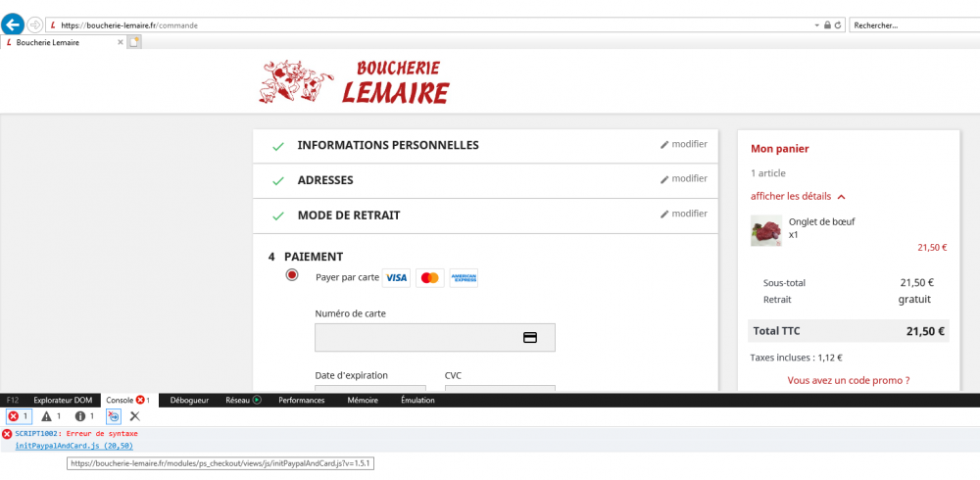Go back with the browser back arrow

13,25
